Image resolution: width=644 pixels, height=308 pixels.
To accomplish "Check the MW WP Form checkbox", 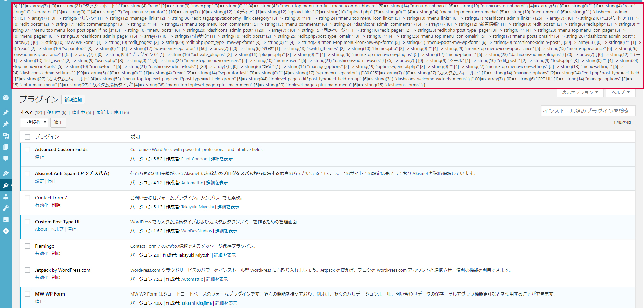I will [x=27, y=294].
